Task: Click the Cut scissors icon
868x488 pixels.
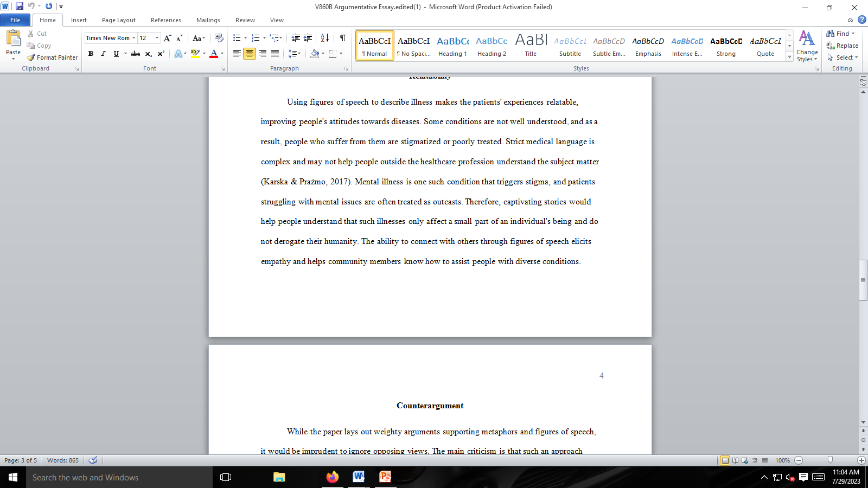Action: [x=31, y=34]
